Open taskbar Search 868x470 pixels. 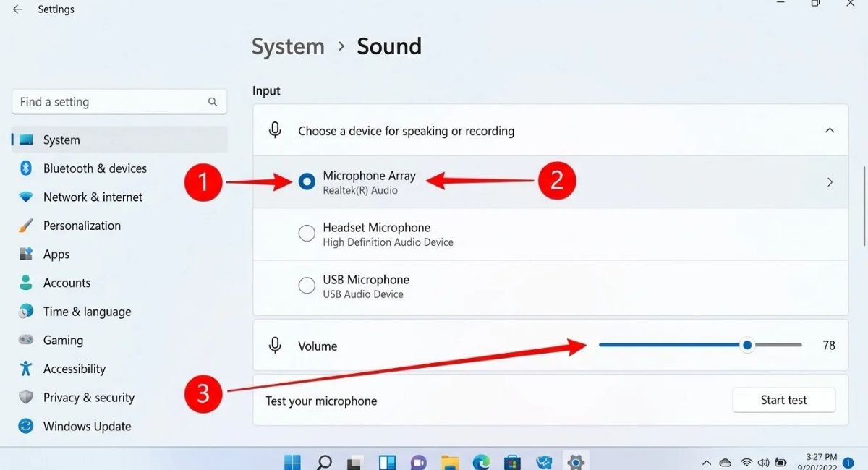point(324,461)
